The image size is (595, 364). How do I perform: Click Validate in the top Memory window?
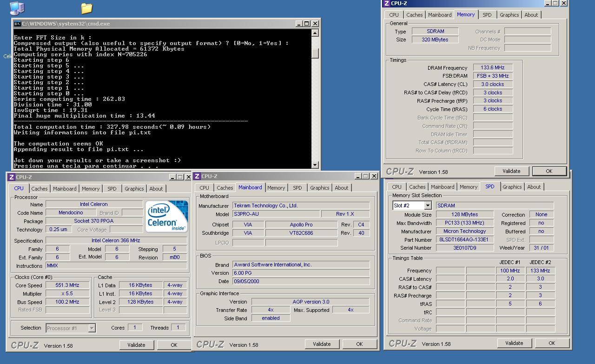(x=511, y=171)
